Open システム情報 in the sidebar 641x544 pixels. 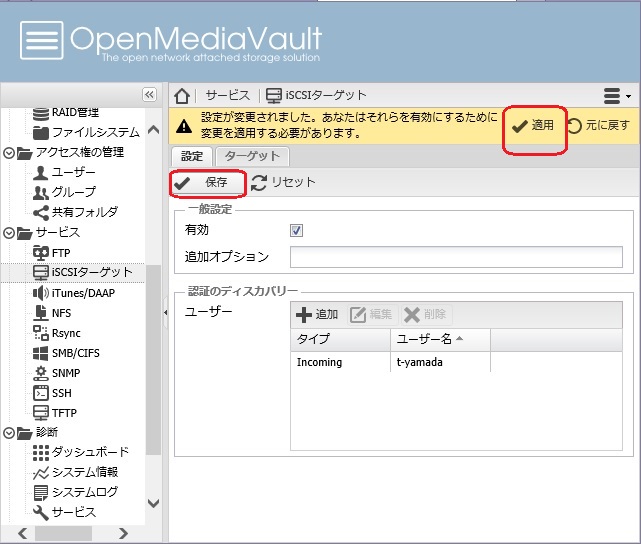coord(75,472)
